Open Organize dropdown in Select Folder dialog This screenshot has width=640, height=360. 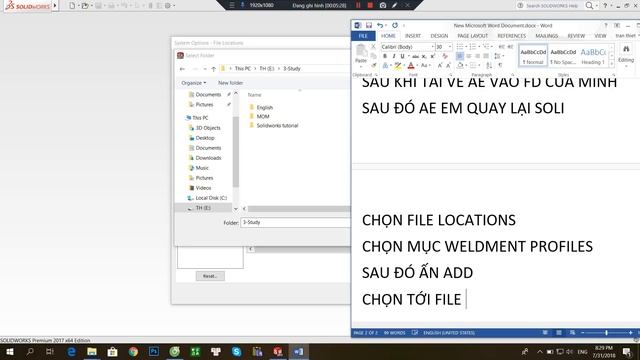tap(193, 83)
